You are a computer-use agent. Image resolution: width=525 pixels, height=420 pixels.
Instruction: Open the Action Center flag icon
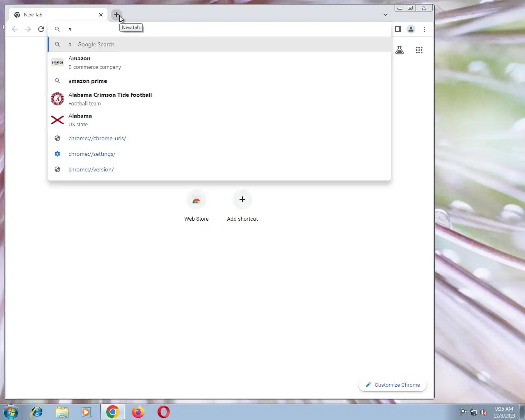click(x=463, y=412)
